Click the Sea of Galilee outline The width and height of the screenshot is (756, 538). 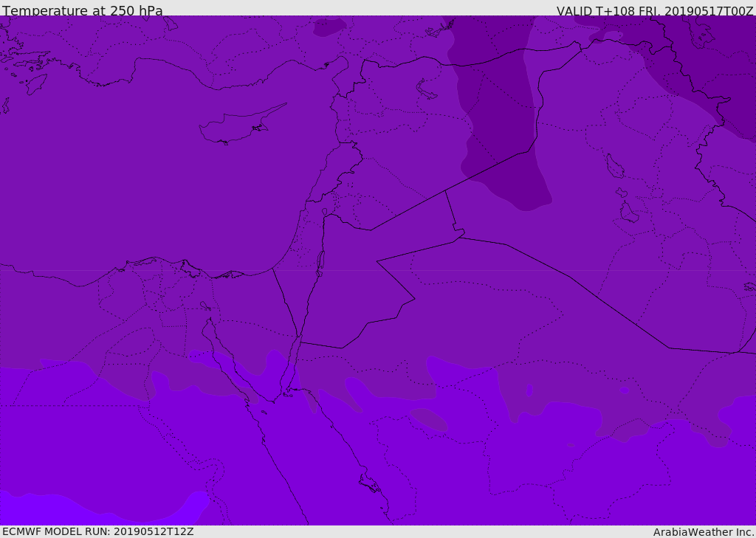pyautogui.click(x=325, y=212)
